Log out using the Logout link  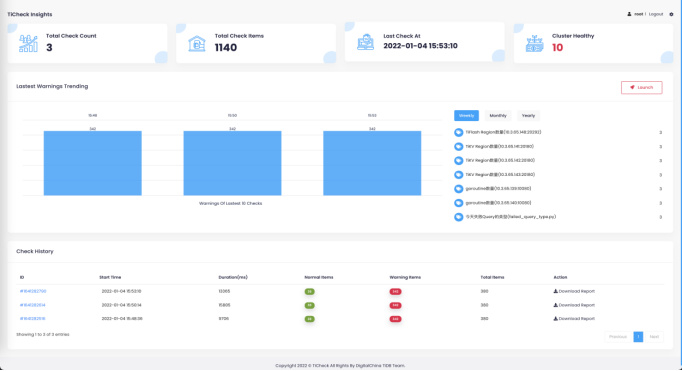click(x=656, y=14)
